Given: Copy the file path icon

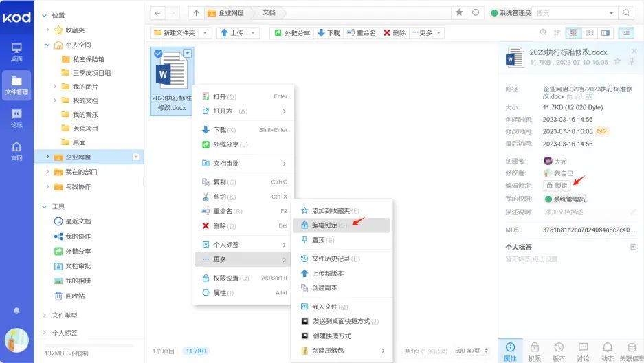Looking at the screenshot, I should coord(570,97).
